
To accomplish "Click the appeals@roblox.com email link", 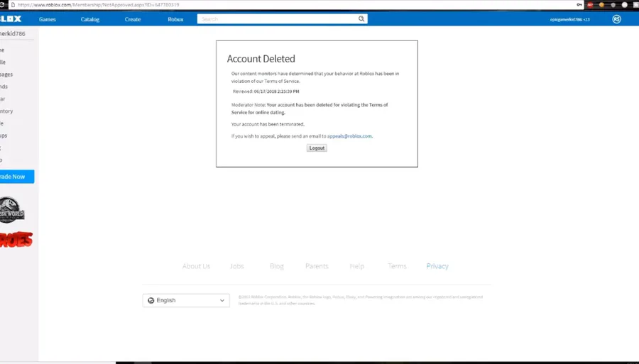I will 349,136.
